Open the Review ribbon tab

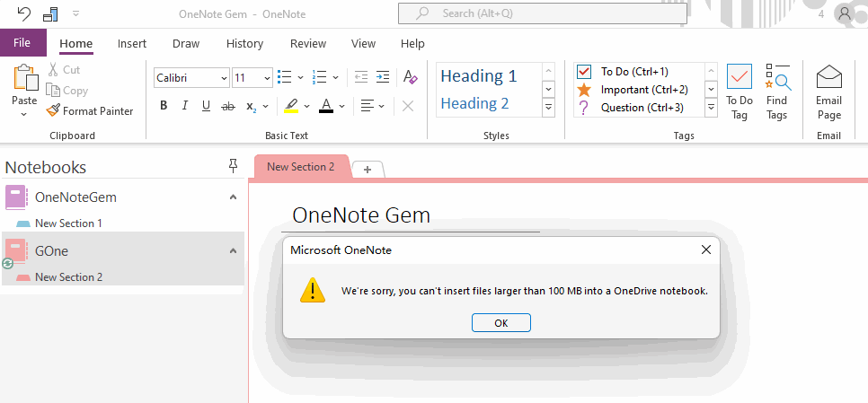click(x=308, y=44)
